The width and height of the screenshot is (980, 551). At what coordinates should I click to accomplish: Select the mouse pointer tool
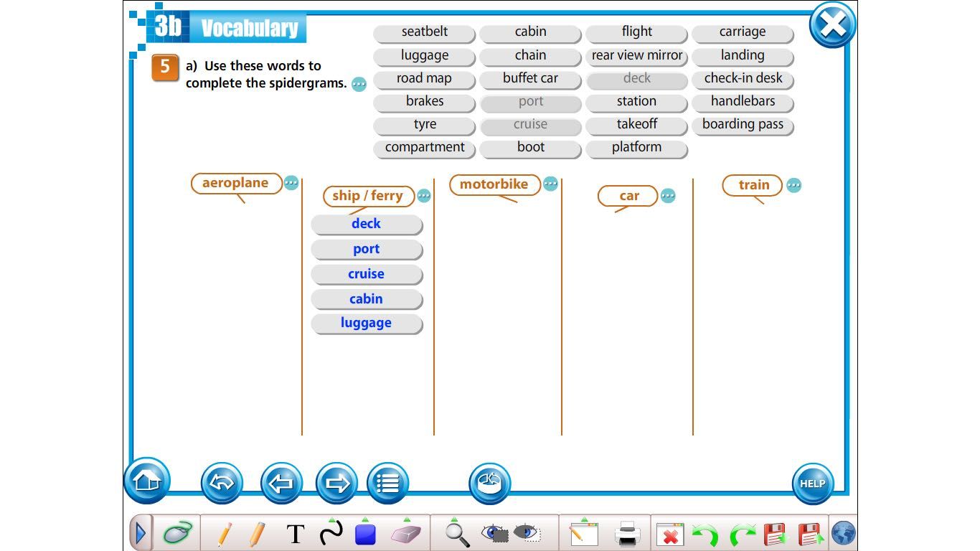tap(176, 533)
